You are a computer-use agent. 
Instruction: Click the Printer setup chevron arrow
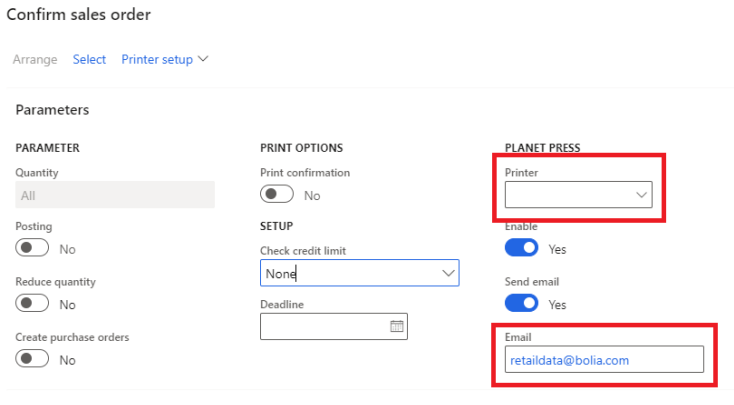click(x=204, y=59)
